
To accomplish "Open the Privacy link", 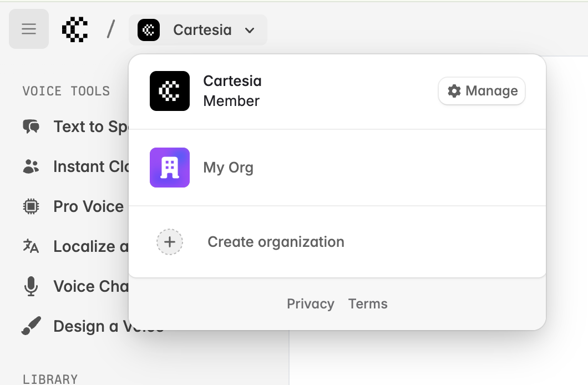I will point(311,304).
